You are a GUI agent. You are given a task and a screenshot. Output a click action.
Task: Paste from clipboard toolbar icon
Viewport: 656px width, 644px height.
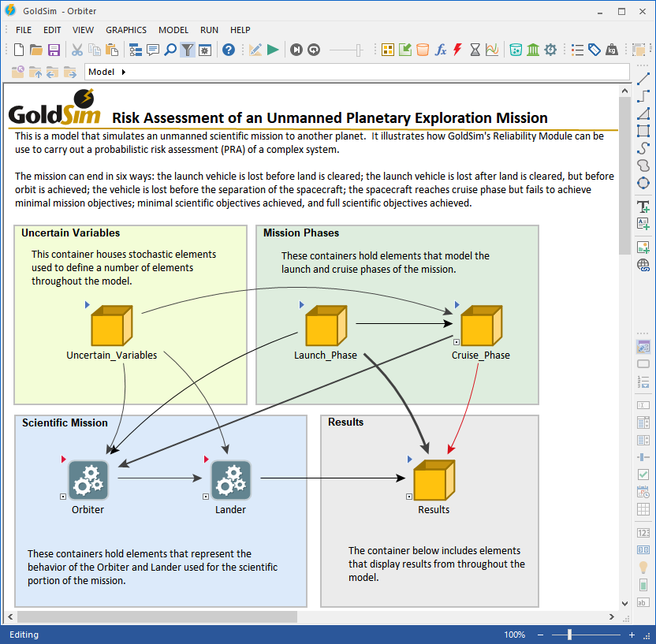click(112, 50)
